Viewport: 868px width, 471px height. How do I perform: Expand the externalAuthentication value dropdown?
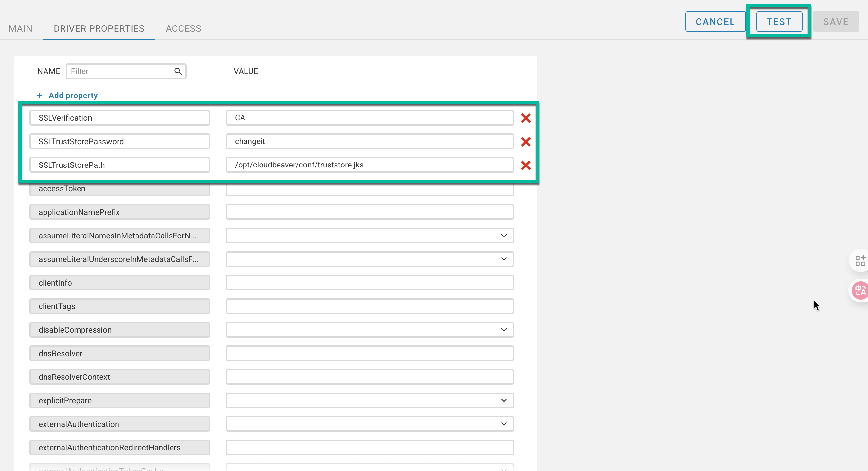503,424
